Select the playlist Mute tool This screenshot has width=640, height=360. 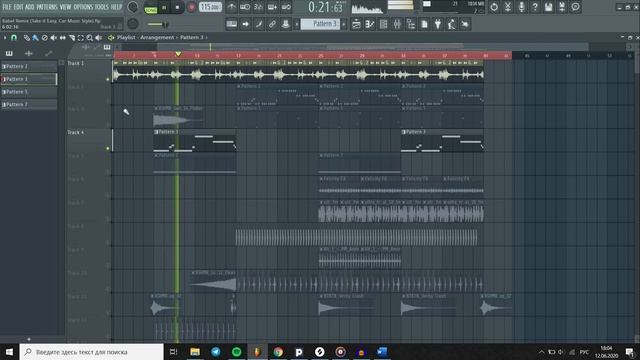point(53,38)
